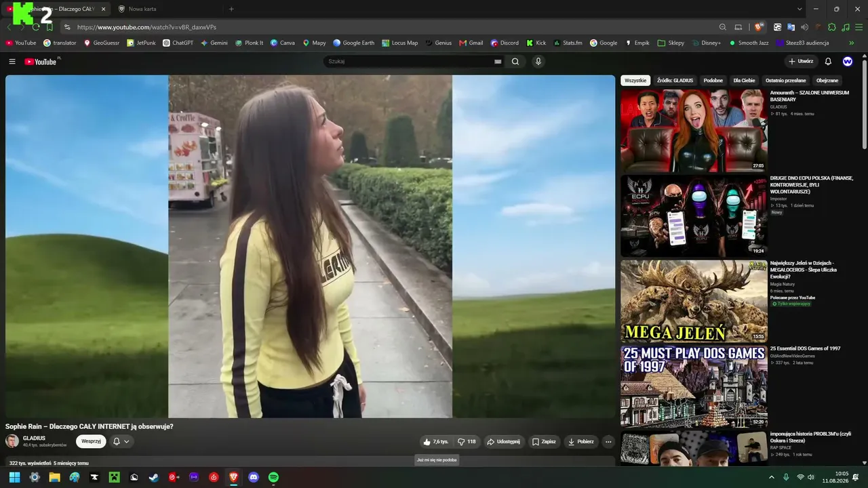Save video with the Zapisz button

pyautogui.click(x=544, y=442)
